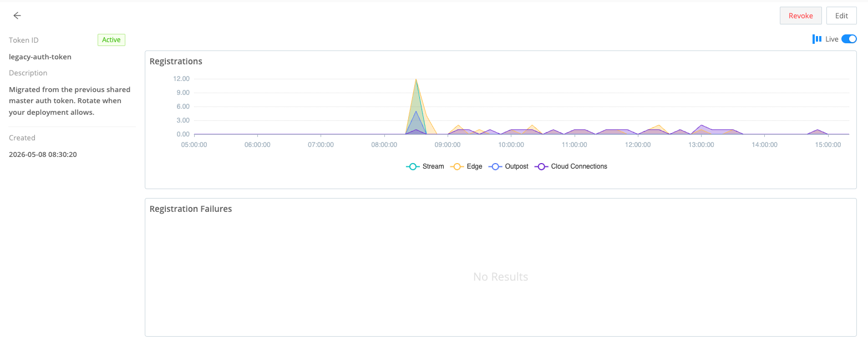868x345 pixels.
Task: Click the 05:00:00 x-axis label
Action: pos(194,144)
